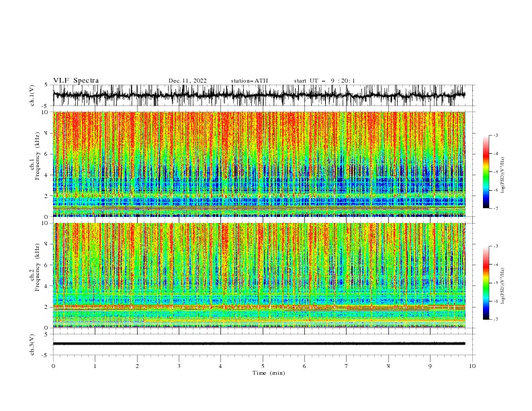Click the "-7" tick on ch.2 color scale
Image resolution: width=532 pixels, height=411 pixels.
pos(496,320)
